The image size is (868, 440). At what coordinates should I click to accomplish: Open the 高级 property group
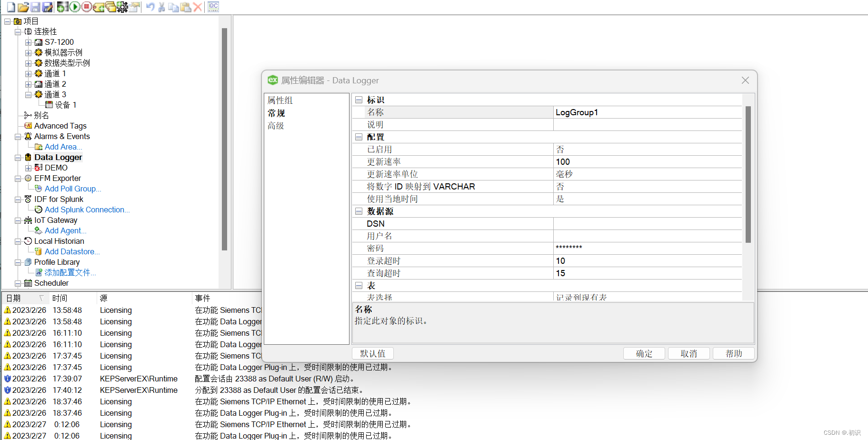[x=276, y=126]
